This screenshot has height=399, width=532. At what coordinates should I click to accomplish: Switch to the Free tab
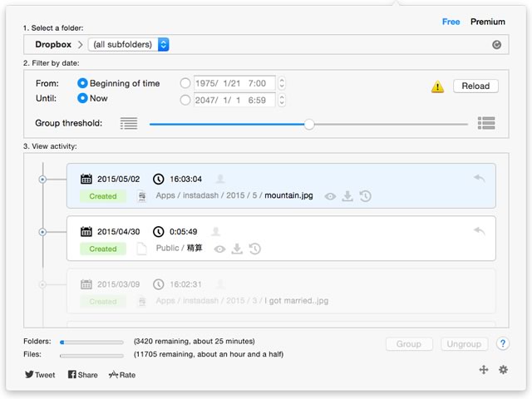(x=451, y=22)
